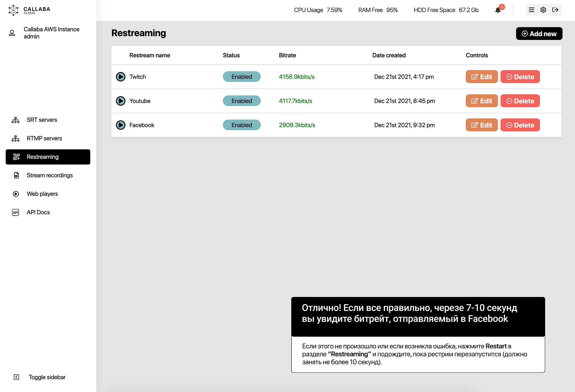Screen dimensions: 575x392
Task: Click Toggle sidebar label
Action: pos(47,377)
